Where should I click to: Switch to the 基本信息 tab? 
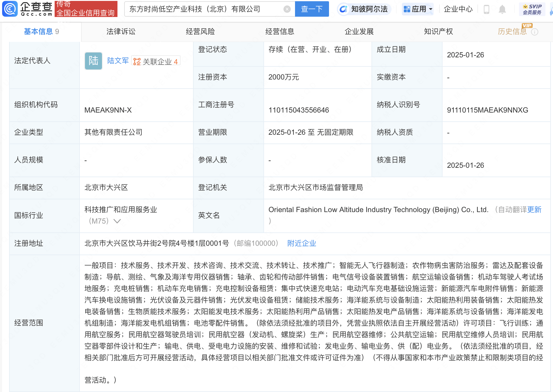(42, 32)
